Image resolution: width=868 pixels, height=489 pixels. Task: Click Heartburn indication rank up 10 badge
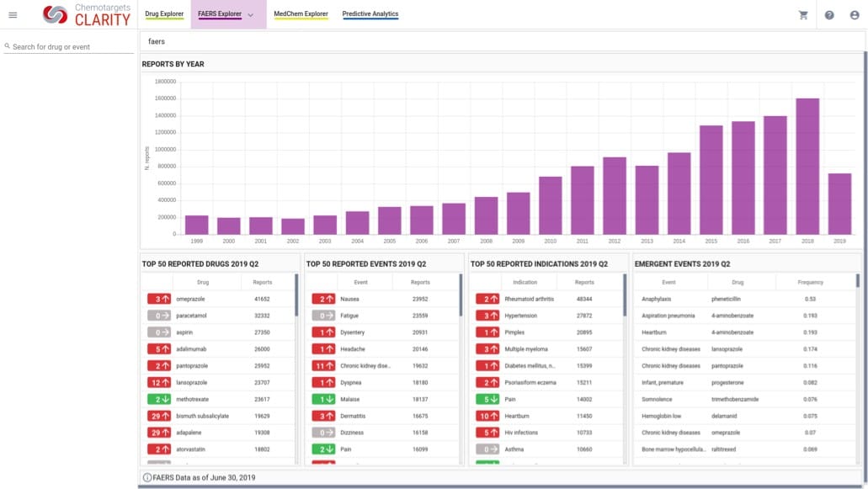pos(487,416)
